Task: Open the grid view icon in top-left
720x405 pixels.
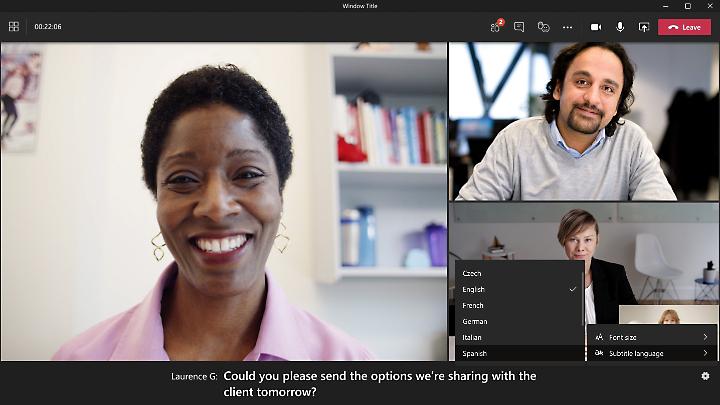Action: (14, 27)
